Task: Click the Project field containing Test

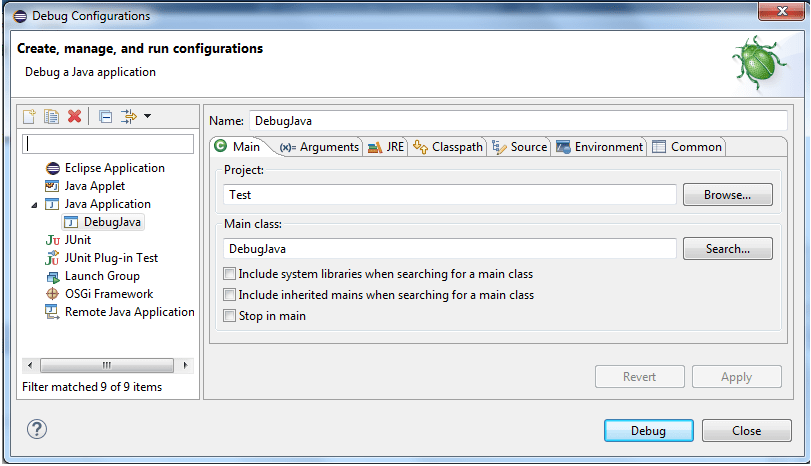Action: click(450, 195)
